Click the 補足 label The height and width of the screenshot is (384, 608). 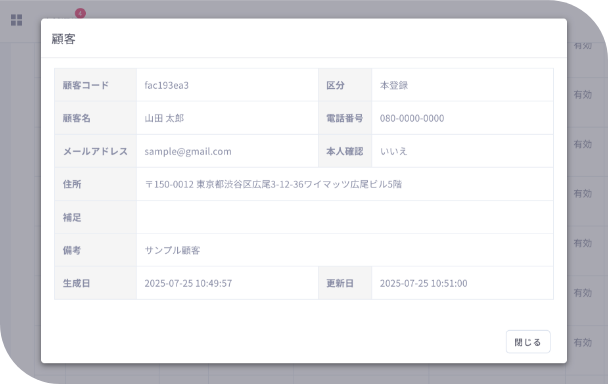pos(72,217)
